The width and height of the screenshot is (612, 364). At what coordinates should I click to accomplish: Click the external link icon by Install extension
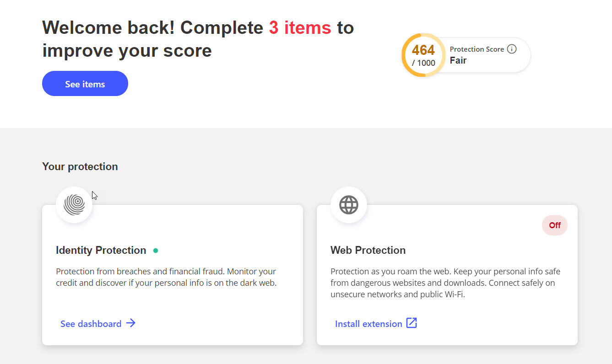point(412,323)
